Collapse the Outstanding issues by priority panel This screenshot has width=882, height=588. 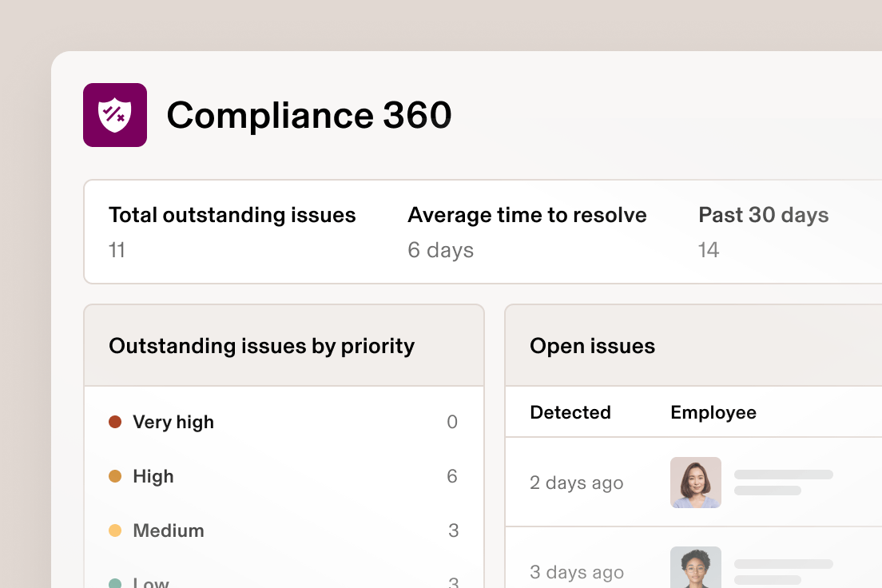(261, 345)
